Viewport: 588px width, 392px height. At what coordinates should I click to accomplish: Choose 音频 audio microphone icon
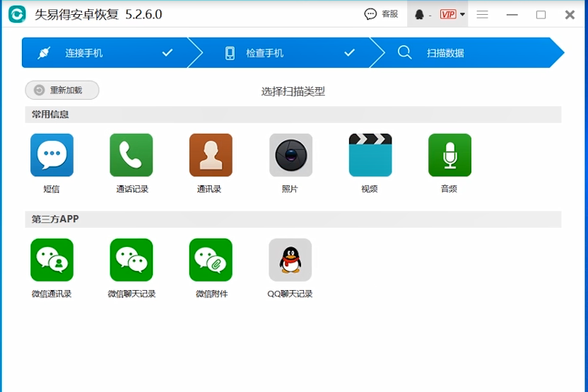[x=449, y=155]
